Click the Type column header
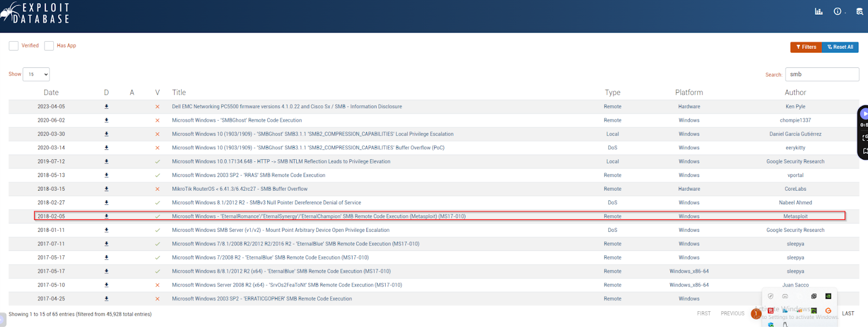 (612, 92)
